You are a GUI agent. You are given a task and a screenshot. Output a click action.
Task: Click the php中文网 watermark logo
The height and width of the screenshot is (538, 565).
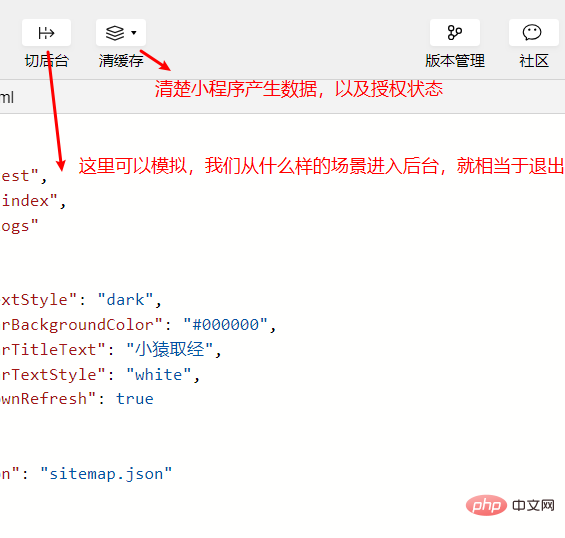point(510,505)
